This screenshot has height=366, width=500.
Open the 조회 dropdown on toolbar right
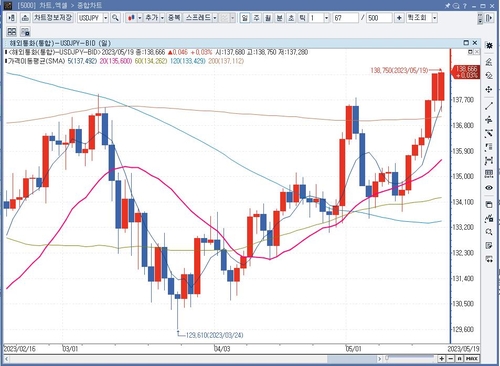[435, 18]
